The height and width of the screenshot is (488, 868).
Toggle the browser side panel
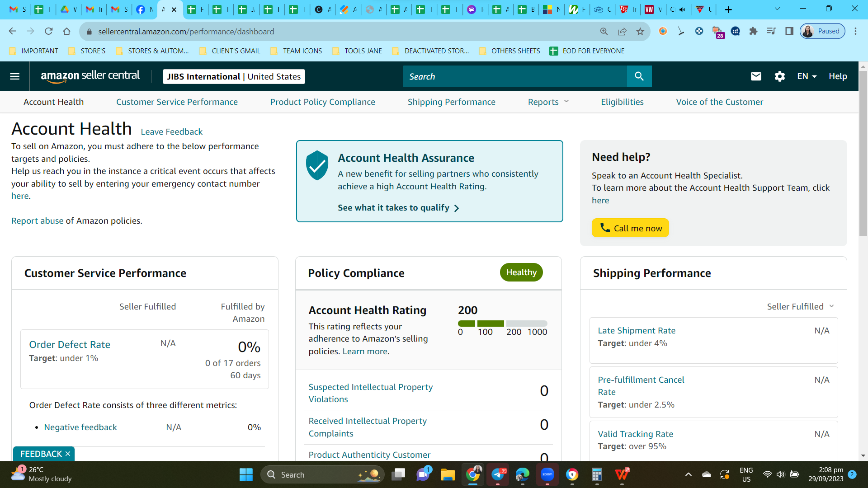789,31
